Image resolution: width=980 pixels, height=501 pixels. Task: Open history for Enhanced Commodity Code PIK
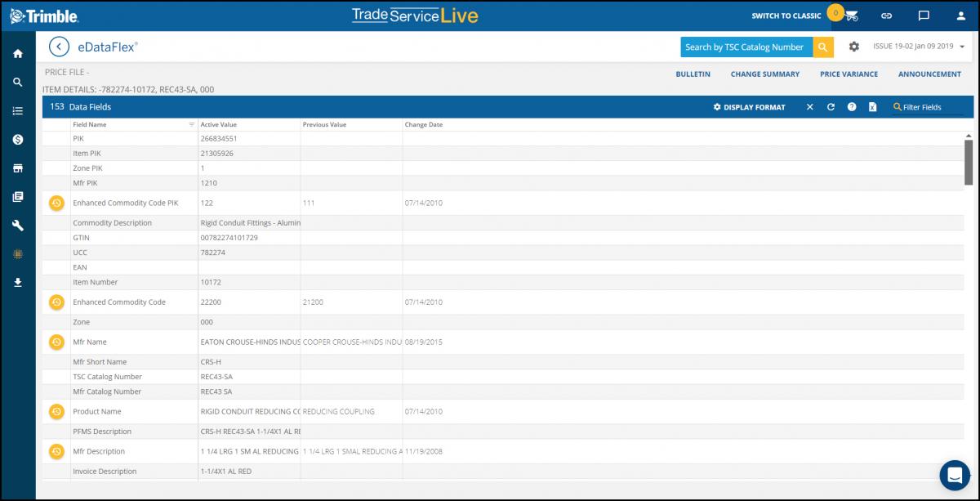(56, 203)
